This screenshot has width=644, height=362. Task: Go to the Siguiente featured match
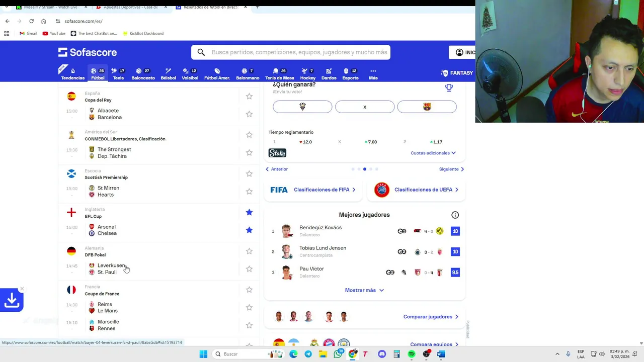(451, 169)
